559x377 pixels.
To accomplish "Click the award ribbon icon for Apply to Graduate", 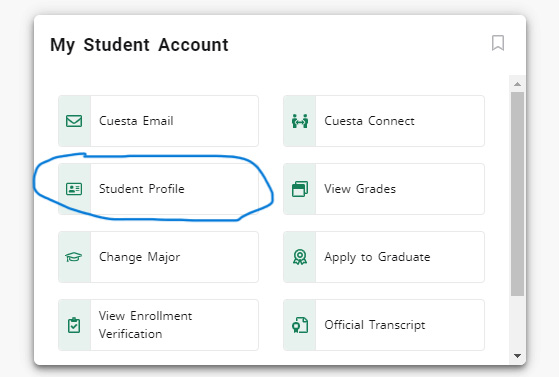I will 300,257.
